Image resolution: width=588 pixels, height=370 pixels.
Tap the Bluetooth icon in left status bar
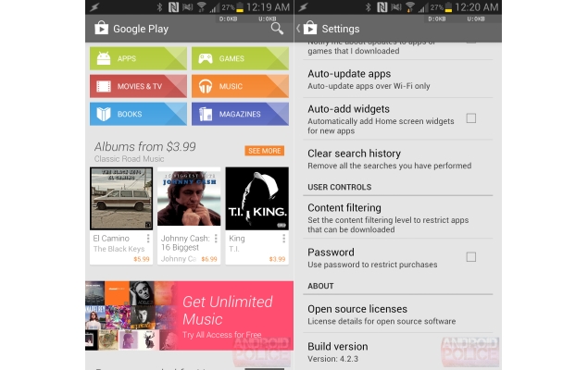click(x=159, y=7)
